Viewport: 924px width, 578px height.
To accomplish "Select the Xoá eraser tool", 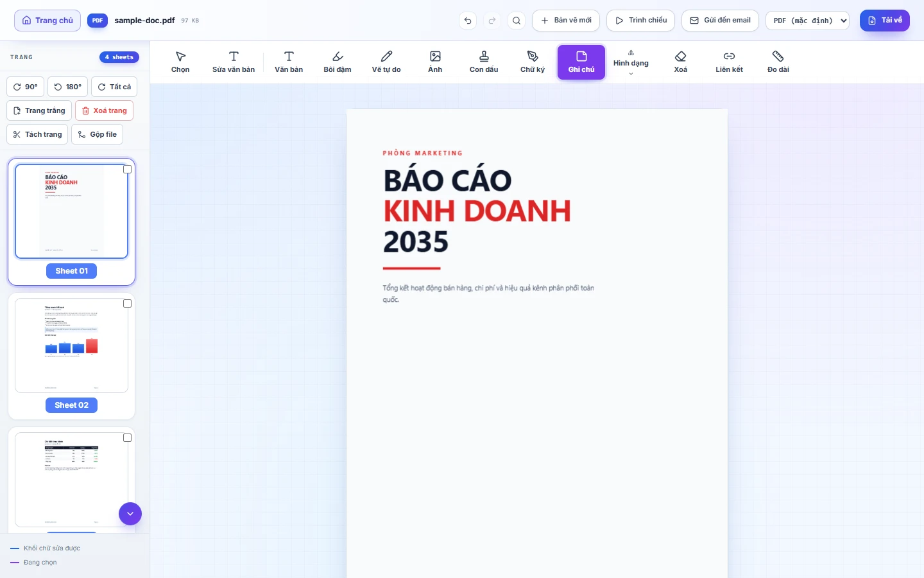I will (681, 62).
